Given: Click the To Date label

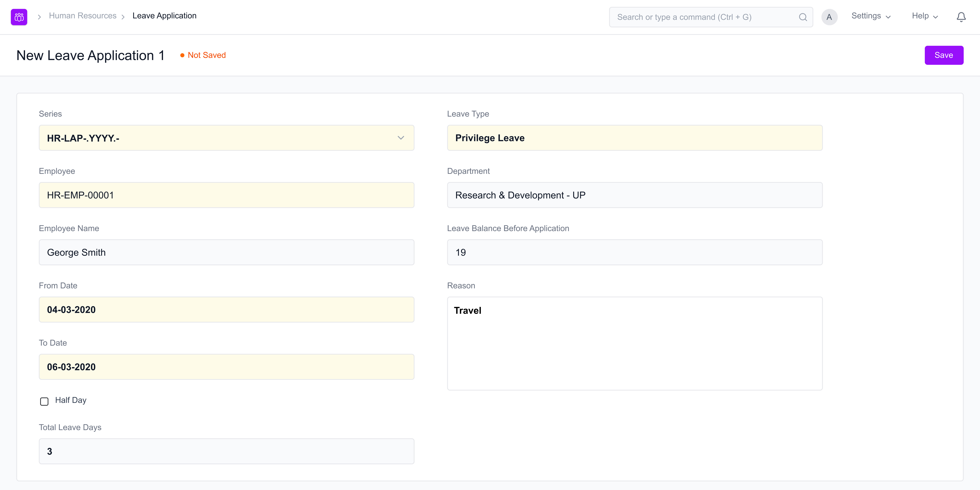Looking at the screenshot, I should (53, 343).
